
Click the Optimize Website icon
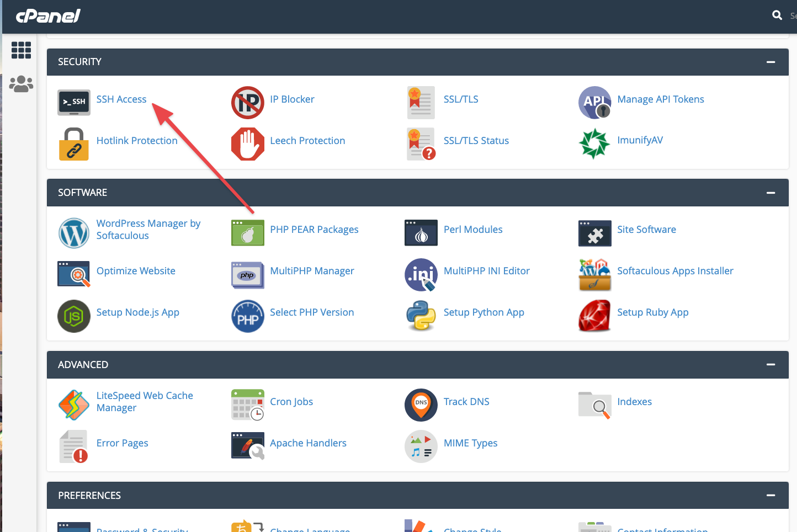[x=74, y=274]
